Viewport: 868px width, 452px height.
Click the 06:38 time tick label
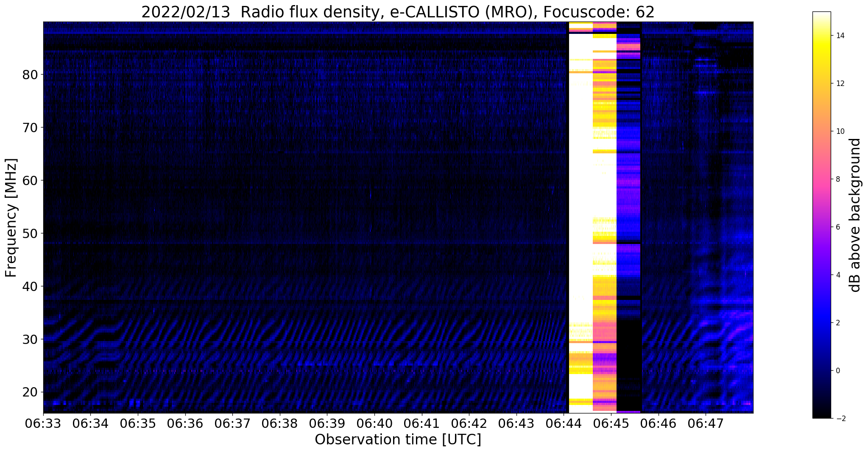(x=280, y=423)
